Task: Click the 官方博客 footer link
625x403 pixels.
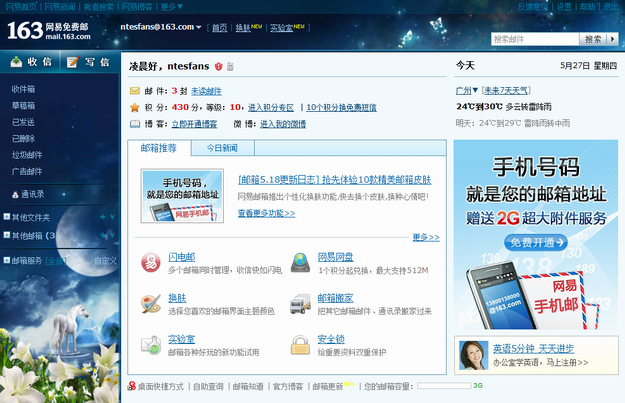Action: (288, 386)
